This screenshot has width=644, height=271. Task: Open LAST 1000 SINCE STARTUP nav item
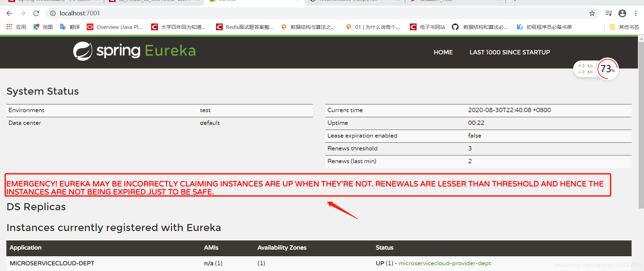coord(510,52)
